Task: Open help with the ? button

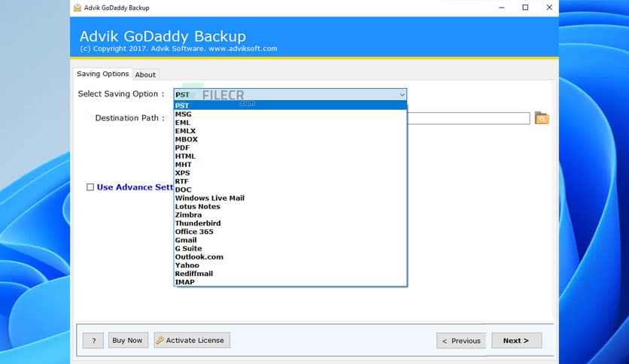Action: [93, 341]
